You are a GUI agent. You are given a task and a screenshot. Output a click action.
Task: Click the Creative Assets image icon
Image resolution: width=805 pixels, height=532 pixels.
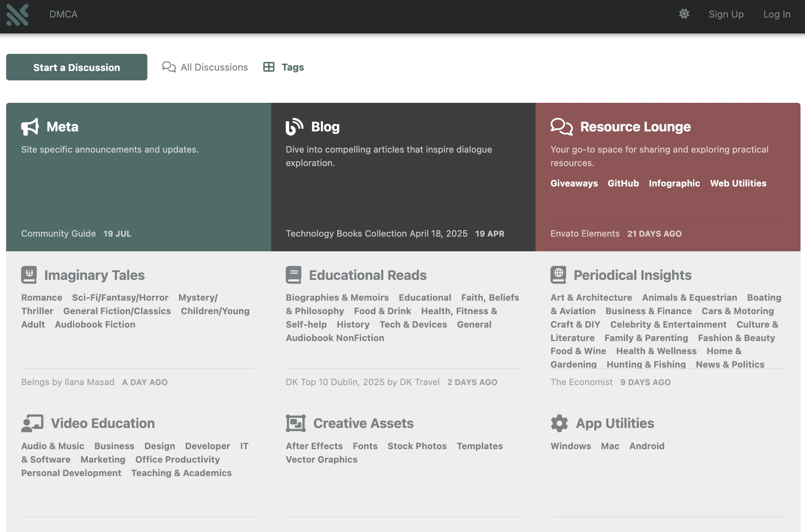click(x=296, y=423)
